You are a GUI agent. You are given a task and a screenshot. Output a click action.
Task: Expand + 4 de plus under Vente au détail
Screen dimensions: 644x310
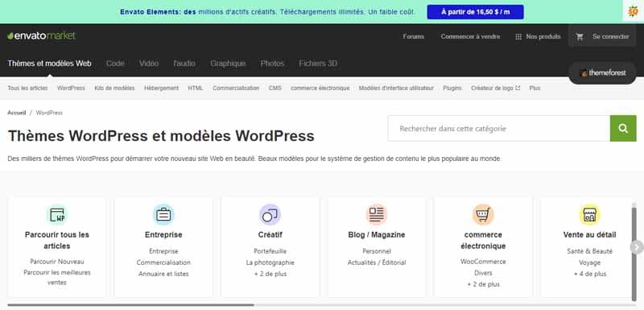(589, 274)
